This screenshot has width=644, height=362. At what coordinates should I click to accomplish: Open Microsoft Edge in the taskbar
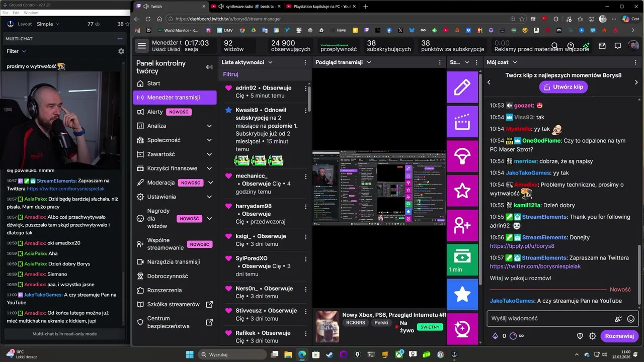click(302, 354)
